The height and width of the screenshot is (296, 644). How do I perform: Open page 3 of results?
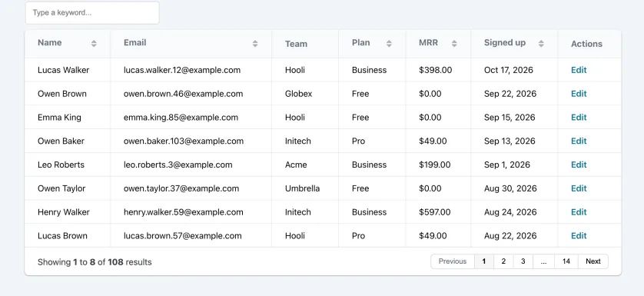tap(523, 261)
